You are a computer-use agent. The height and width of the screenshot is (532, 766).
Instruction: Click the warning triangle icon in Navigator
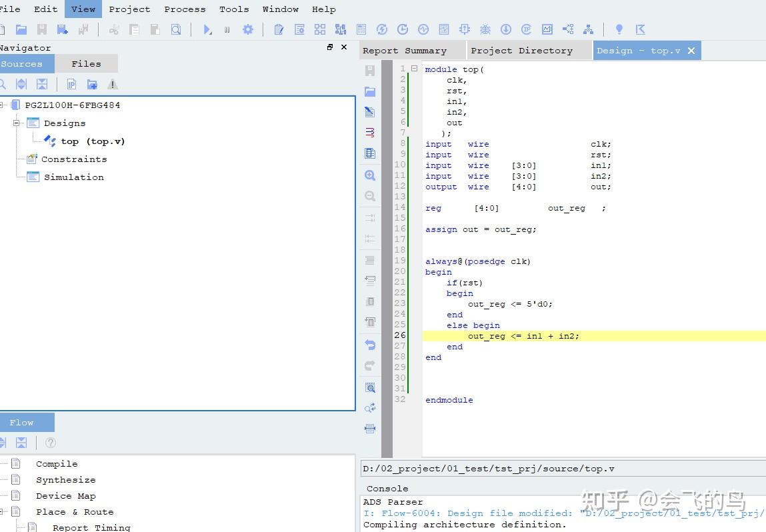click(113, 84)
